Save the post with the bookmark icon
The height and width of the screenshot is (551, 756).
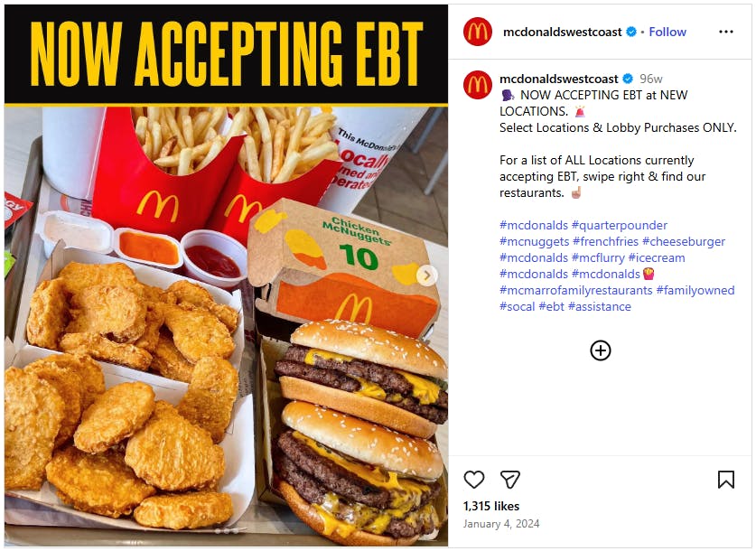[725, 480]
